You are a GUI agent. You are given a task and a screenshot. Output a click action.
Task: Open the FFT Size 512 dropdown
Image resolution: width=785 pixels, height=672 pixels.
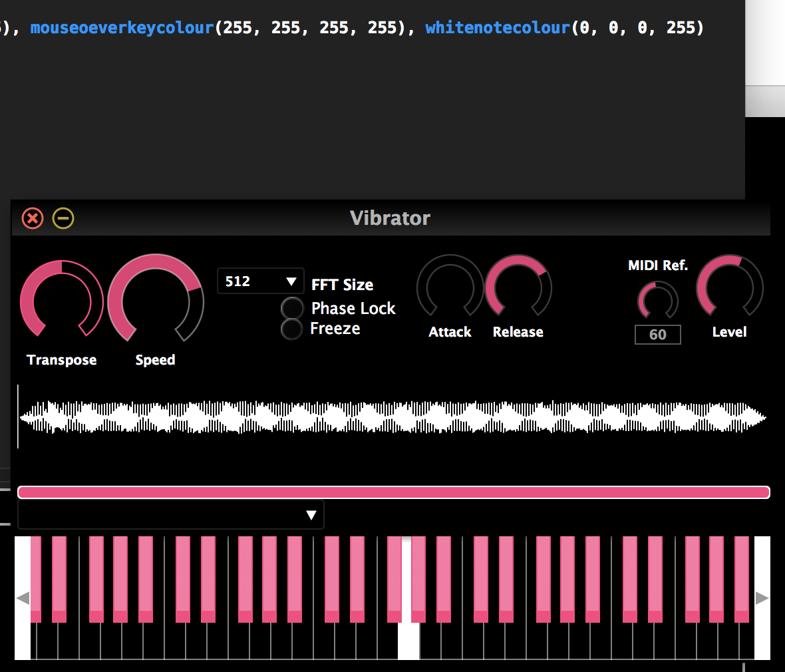point(260,281)
